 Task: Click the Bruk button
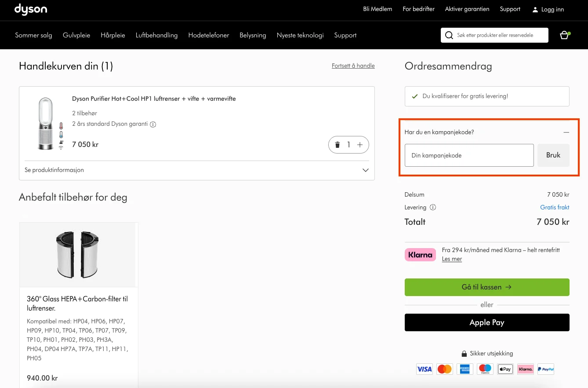(x=553, y=155)
